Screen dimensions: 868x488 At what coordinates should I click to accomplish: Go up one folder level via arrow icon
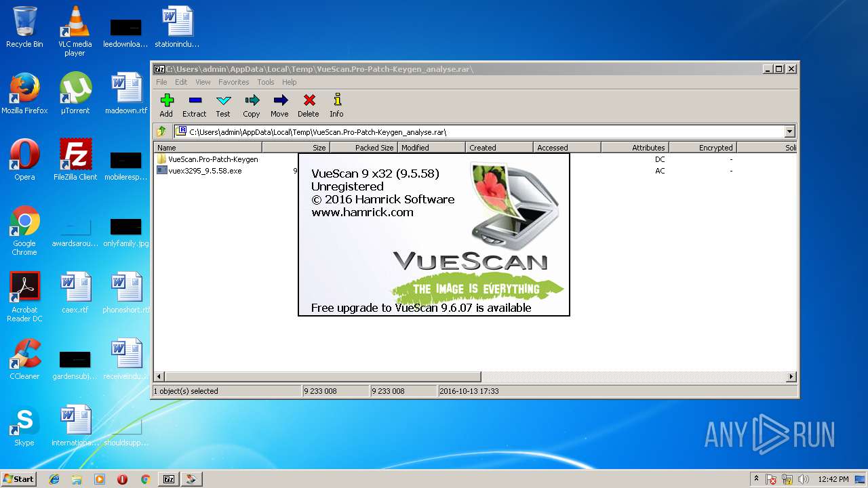(162, 131)
